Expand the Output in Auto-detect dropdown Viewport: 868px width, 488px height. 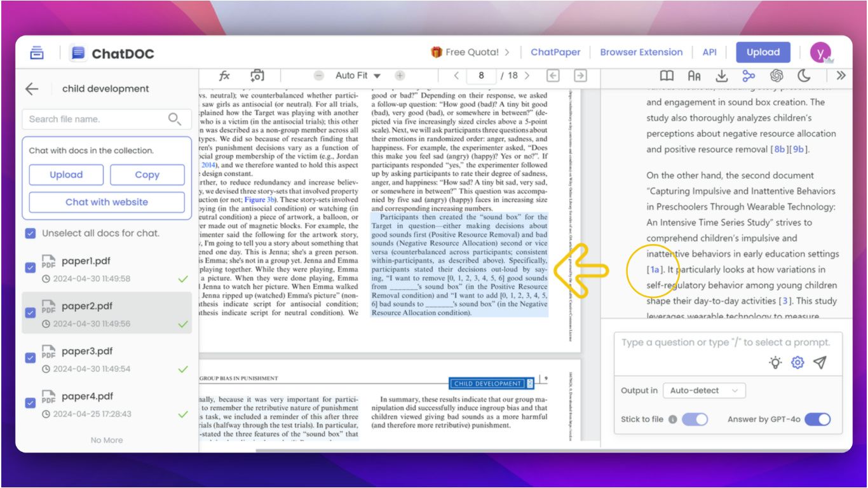pos(704,391)
